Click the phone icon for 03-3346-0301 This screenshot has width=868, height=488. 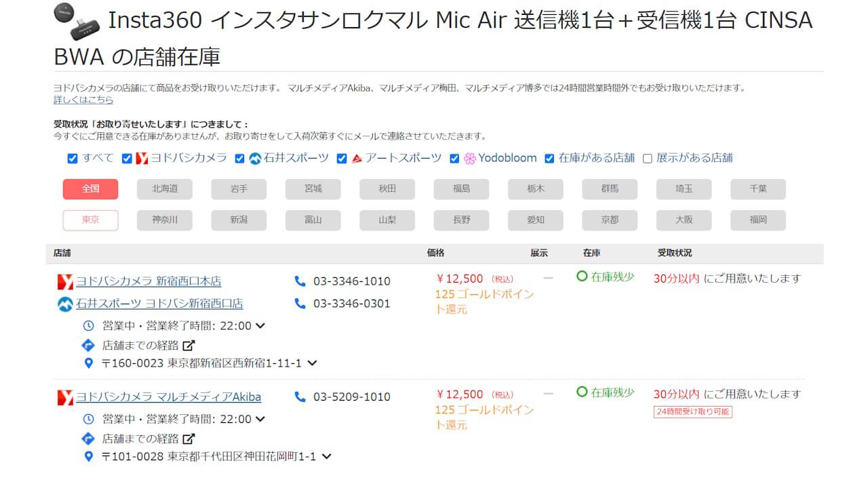(x=300, y=303)
